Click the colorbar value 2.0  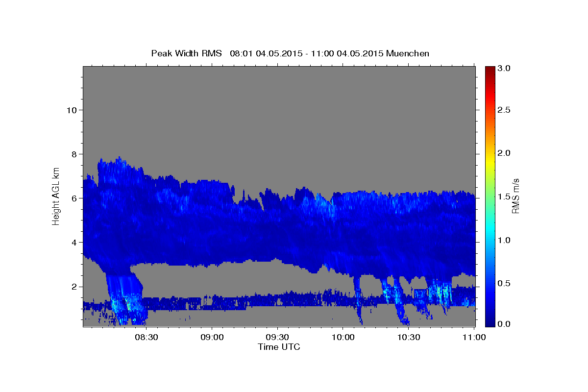[505, 153]
